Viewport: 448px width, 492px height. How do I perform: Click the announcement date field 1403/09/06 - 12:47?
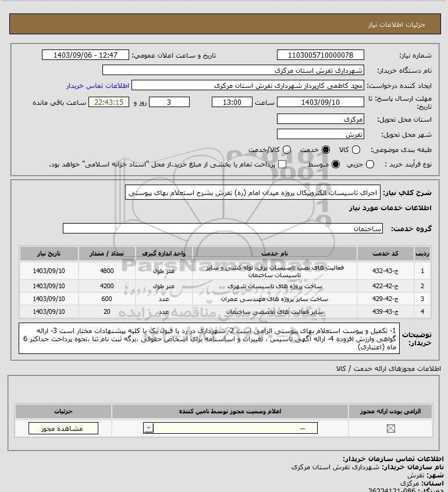[x=86, y=55]
